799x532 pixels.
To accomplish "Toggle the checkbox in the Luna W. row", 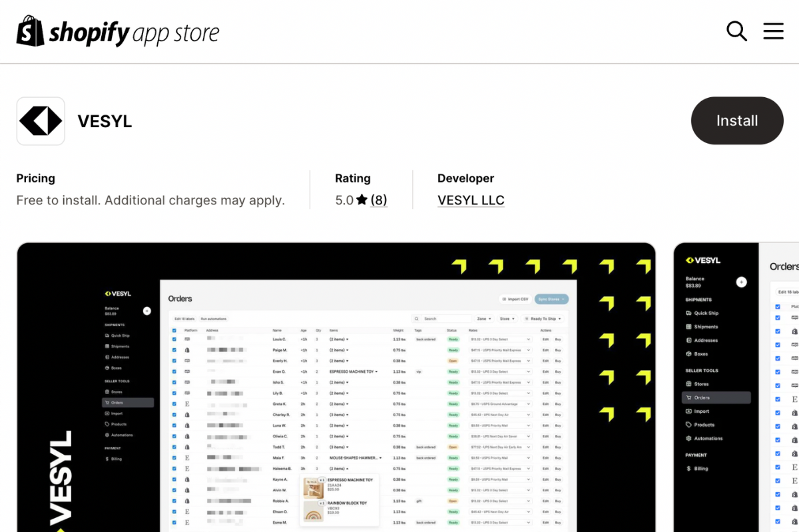I will point(174,425).
